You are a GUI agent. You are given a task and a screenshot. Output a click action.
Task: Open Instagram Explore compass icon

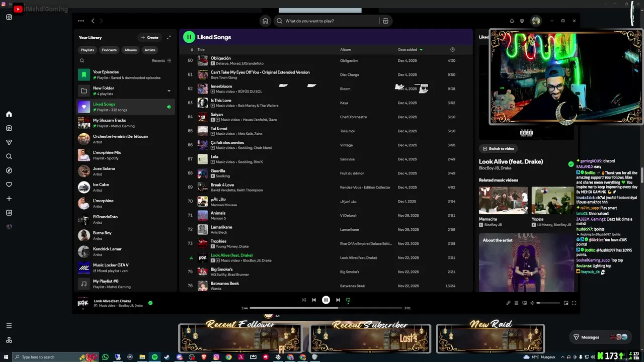tap(9, 170)
